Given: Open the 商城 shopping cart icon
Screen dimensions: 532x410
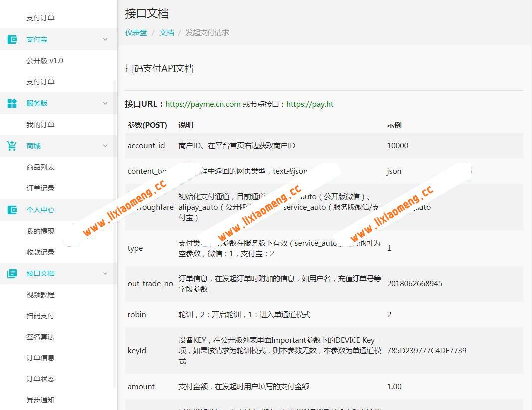Looking at the screenshot, I should pyautogui.click(x=12, y=145).
